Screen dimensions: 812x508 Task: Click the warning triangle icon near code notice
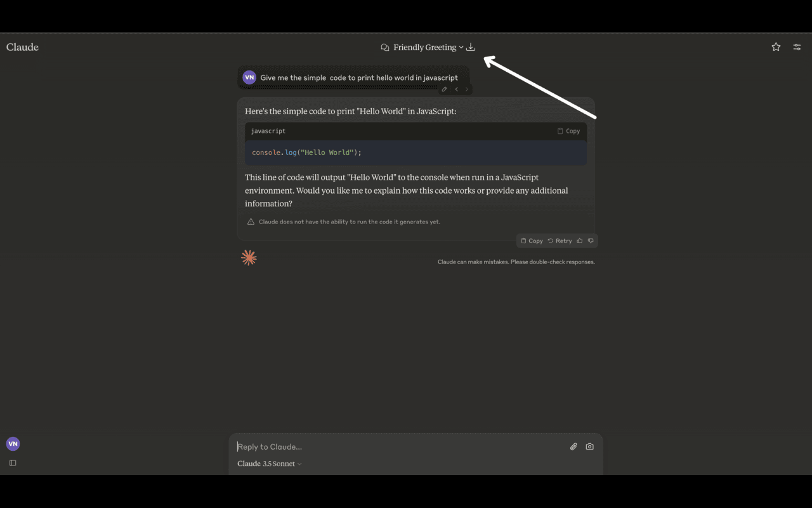[x=251, y=222]
